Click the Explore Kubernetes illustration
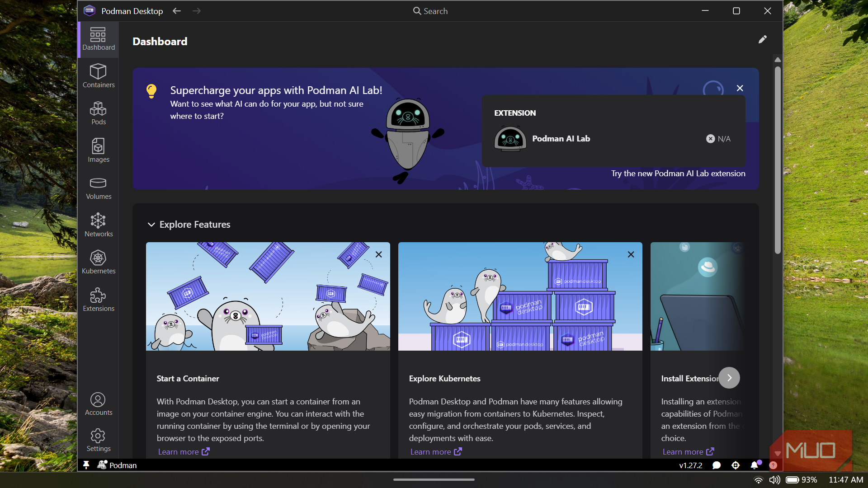Viewport: 868px width, 488px height. (x=520, y=296)
